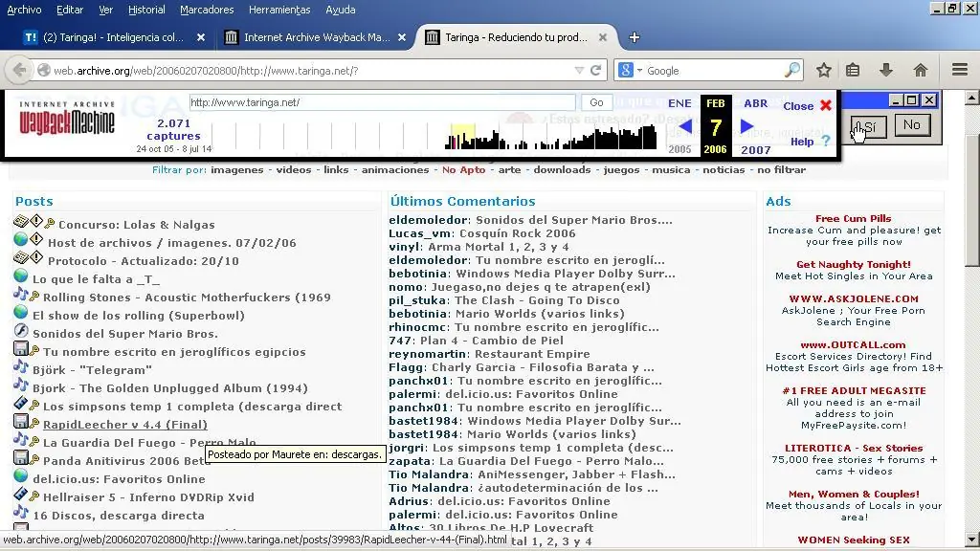Screen dimensions: 980x551
Task: Bookmark this page using the star icon
Action: click(823, 70)
